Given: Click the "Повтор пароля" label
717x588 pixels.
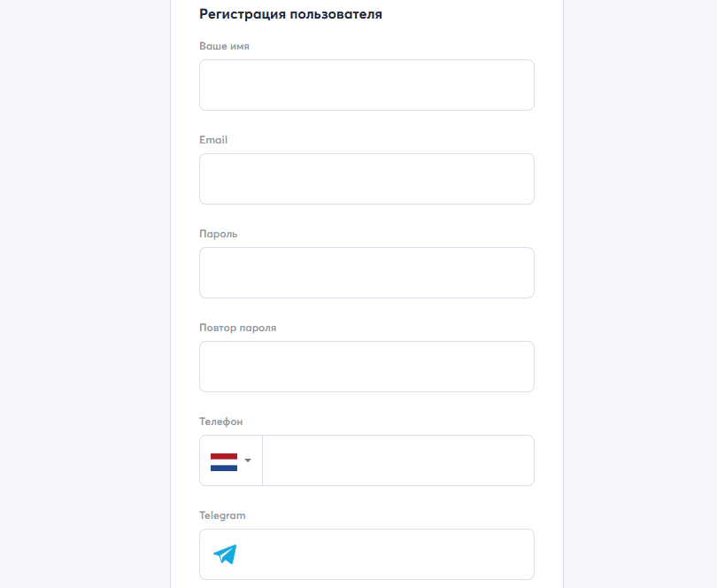Looking at the screenshot, I should pos(238,328).
